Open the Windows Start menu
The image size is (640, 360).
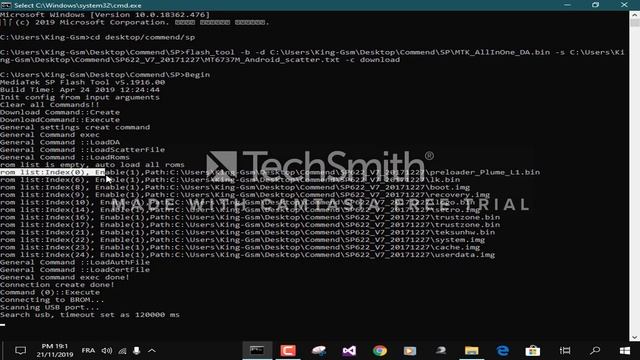pyautogui.click(x=625, y=351)
